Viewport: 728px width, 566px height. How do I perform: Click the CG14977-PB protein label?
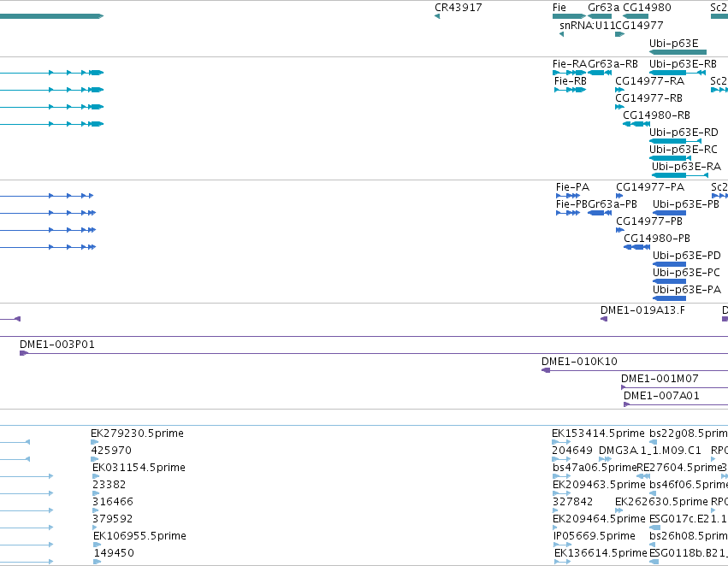tap(649, 221)
